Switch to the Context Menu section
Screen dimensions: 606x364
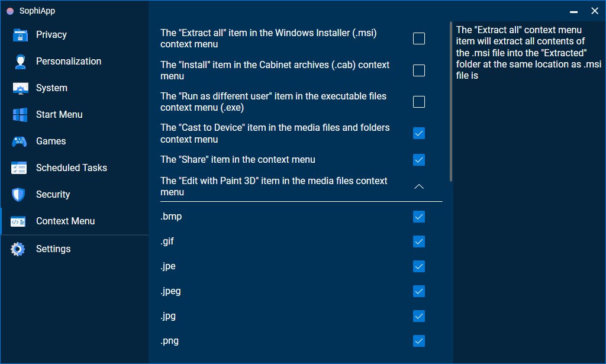click(65, 221)
